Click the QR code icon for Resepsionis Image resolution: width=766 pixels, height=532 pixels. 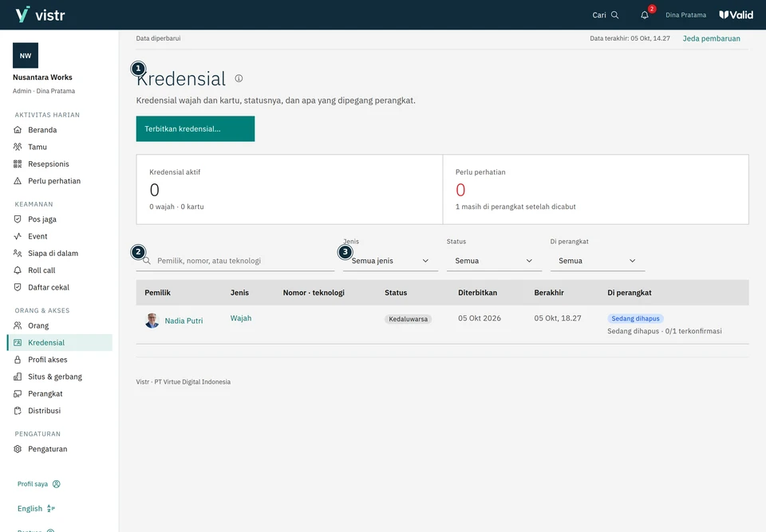click(x=18, y=164)
